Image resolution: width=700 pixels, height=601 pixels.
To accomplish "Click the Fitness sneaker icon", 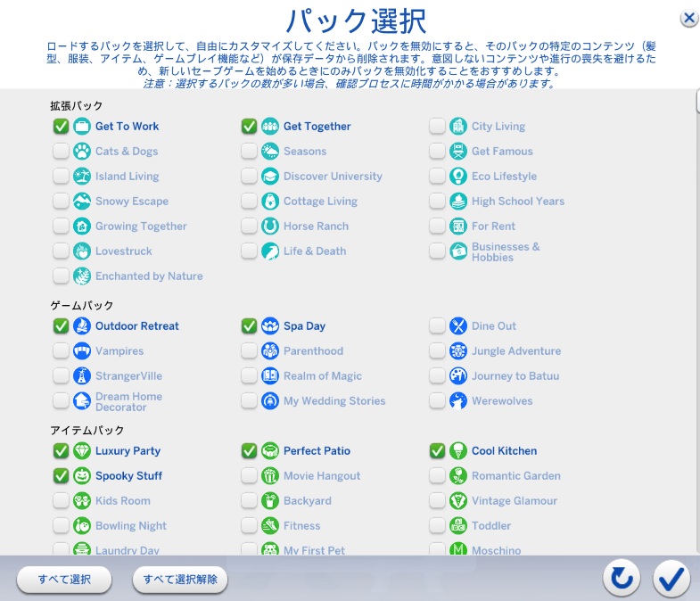I will [x=270, y=526].
